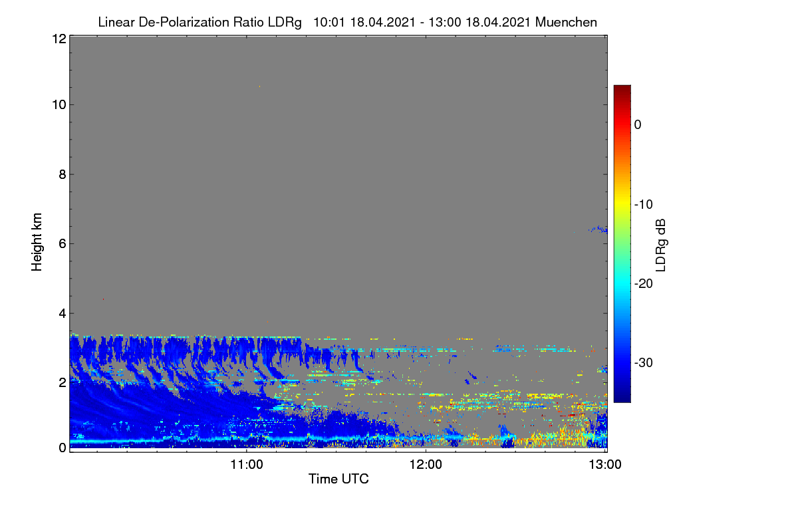The image size is (798, 532).
Task: Click the plot title text 'Linear De-Polarization Ratio LDRg'
Action: click(x=199, y=22)
